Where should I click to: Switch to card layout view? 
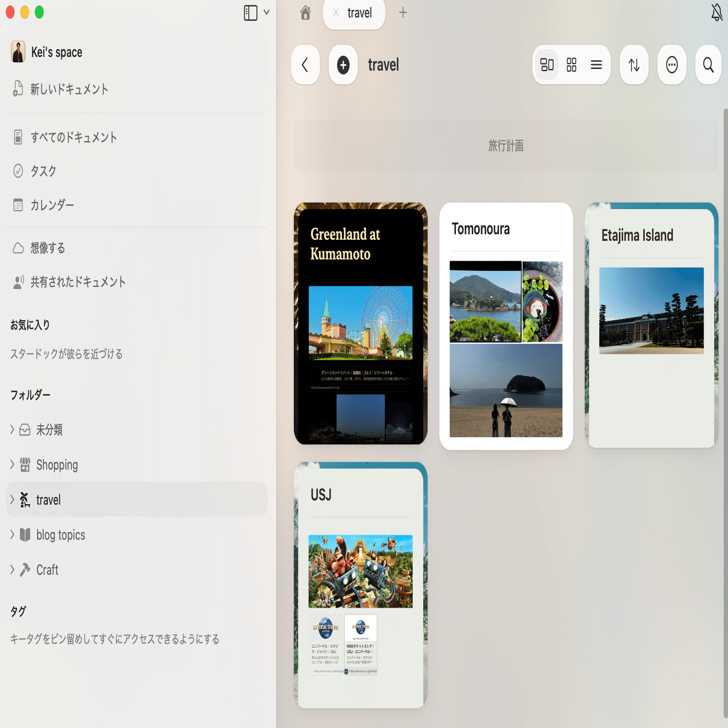[x=547, y=65]
